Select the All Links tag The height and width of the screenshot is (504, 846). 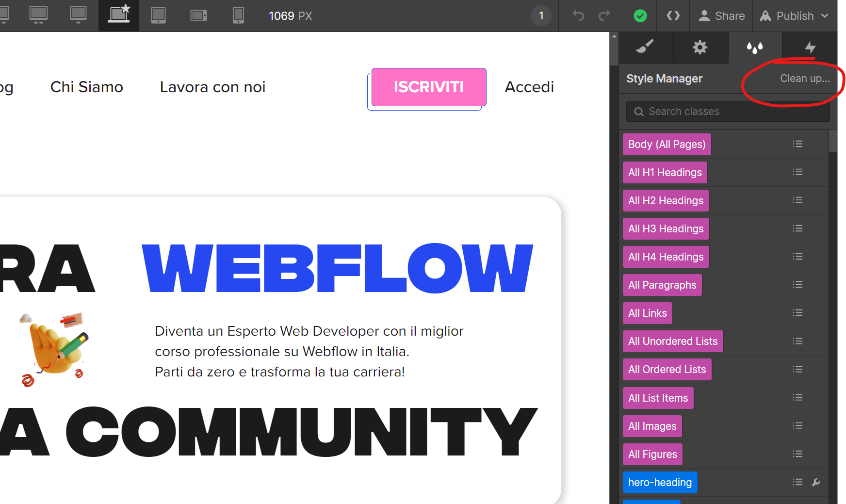648,313
